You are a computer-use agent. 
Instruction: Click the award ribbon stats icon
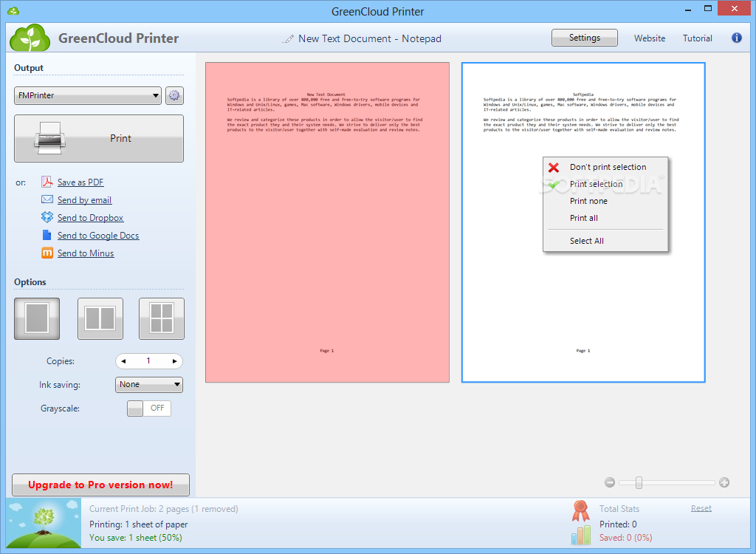point(580,511)
